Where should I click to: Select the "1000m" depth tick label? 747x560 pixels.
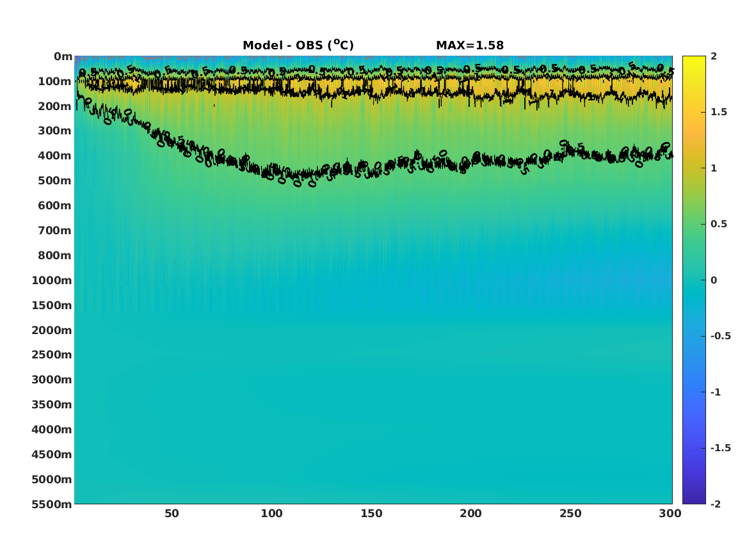tap(52, 280)
